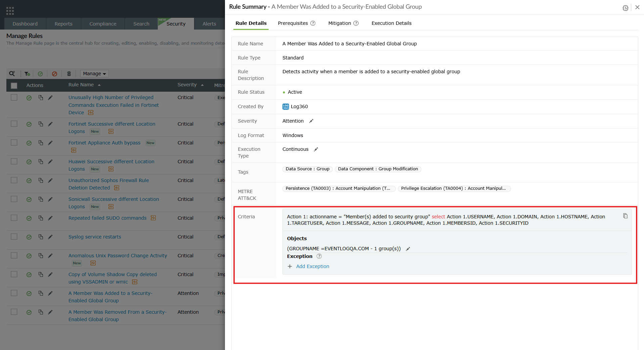Copy the Unauthorized Sophos Firewall rule

pos(41,180)
